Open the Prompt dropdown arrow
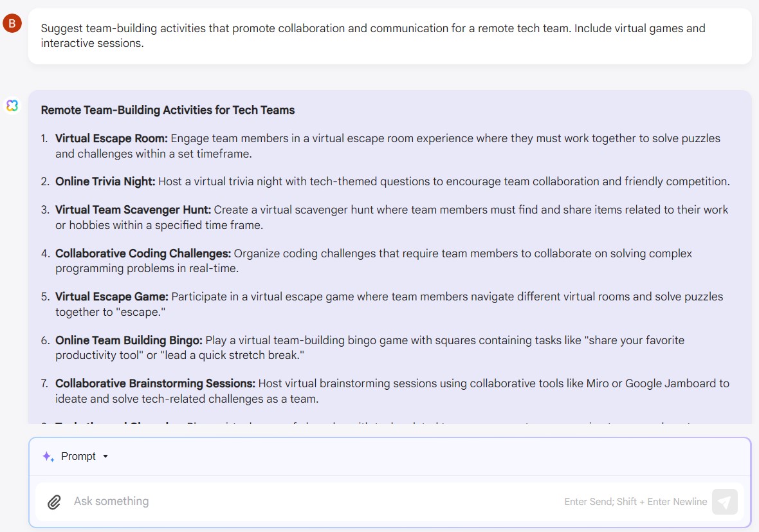The image size is (759, 532). pyautogui.click(x=105, y=457)
